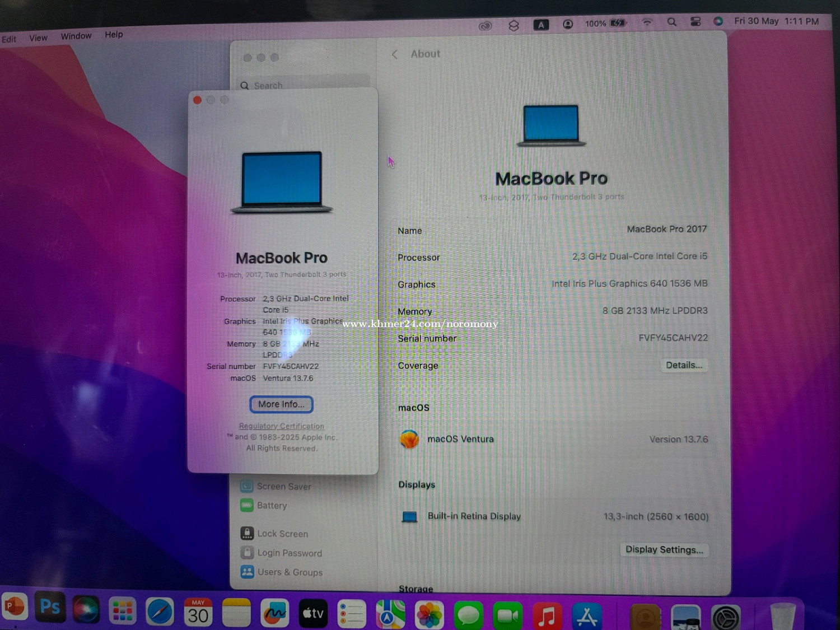Click the Siri icon in menu bar

point(718,21)
